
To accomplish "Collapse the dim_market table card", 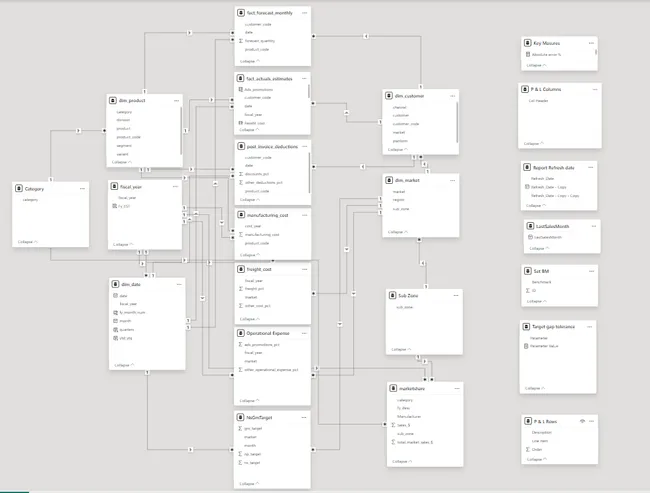I will tap(398, 232).
